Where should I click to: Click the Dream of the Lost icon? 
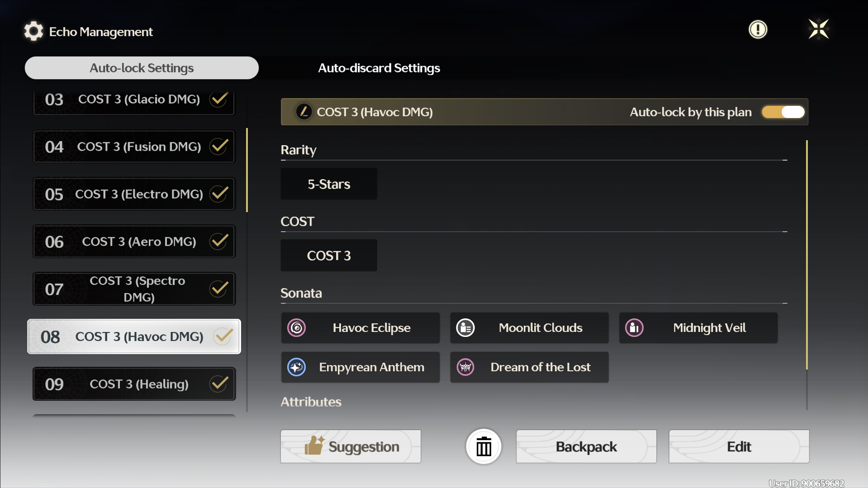pos(465,367)
